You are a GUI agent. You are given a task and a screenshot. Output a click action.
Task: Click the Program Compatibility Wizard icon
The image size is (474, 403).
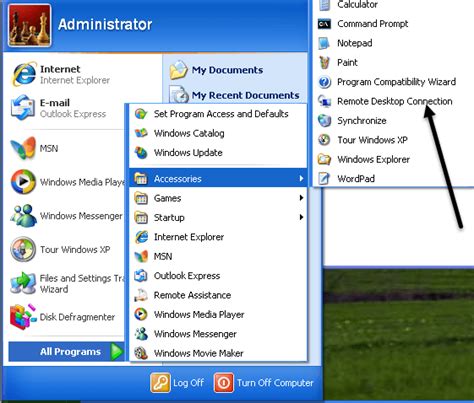(324, 82)
